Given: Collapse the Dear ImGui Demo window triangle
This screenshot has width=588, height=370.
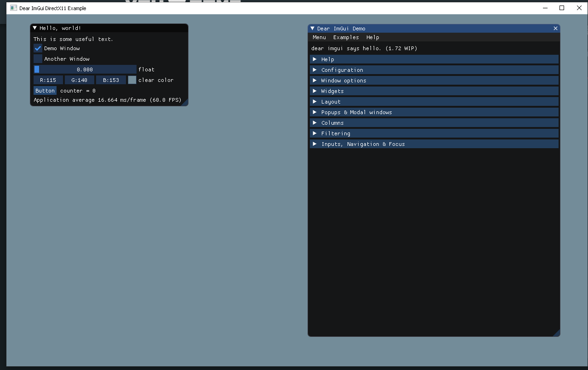Looking at the screenshot, I should [313, 29].
